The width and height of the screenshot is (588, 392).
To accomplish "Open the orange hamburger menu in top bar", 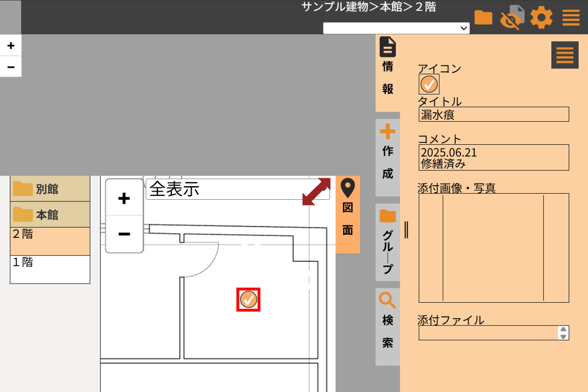I will click(571, 17).
